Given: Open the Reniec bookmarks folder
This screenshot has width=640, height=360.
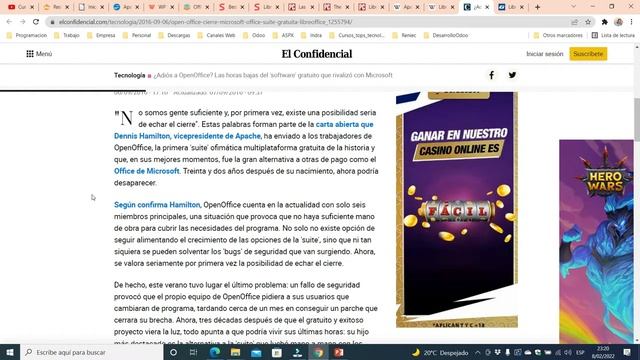Looking at the screenshot, I should [x=404, y=36].
